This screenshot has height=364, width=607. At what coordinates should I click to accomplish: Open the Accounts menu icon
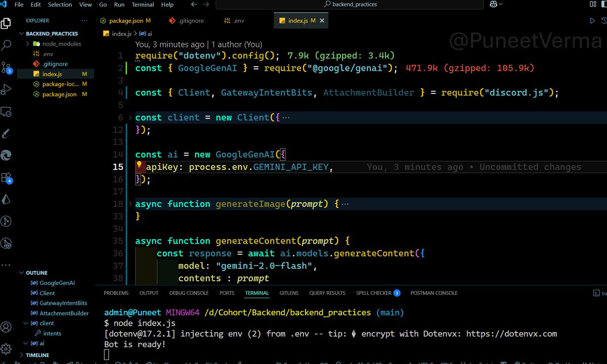[6, 327]
